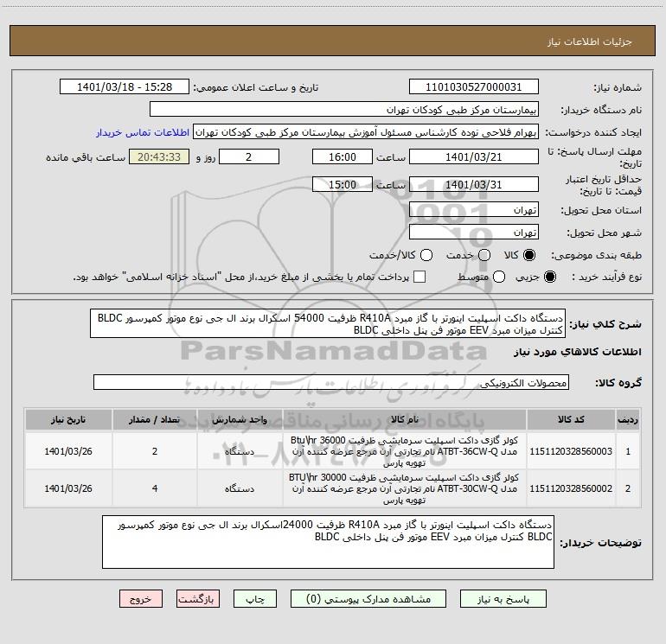Click the توضیحات خریدار text area
This screenshot has width=666, height=644.
[x=328, y=542]
